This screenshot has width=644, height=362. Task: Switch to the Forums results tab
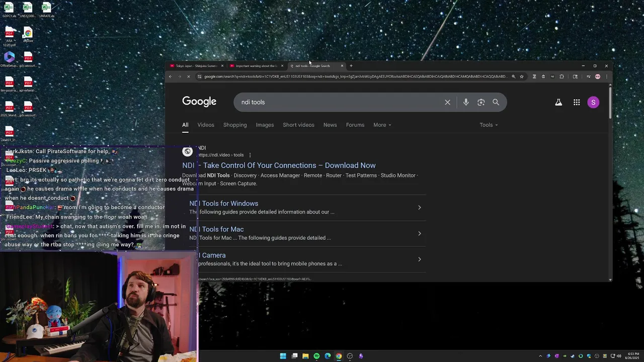click(355, 125)
